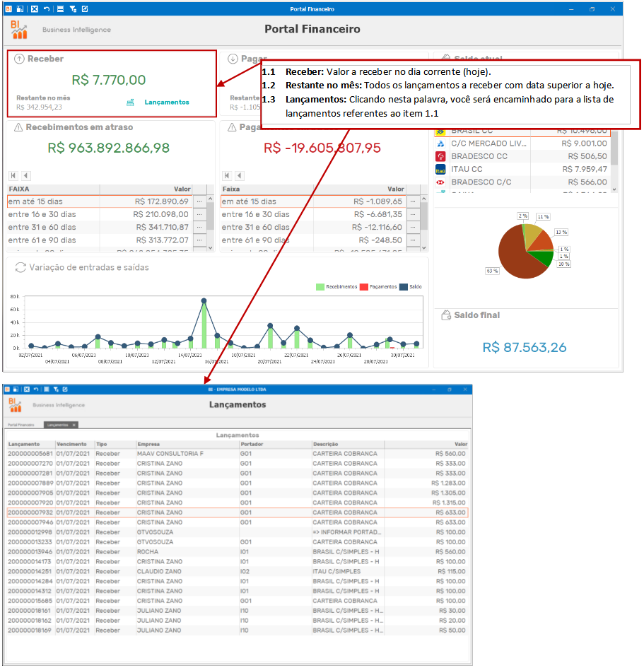Screen dimensions: 644x668
Task: Click the Bradesco C/C bank icon
Action: (x=440, y=182)
